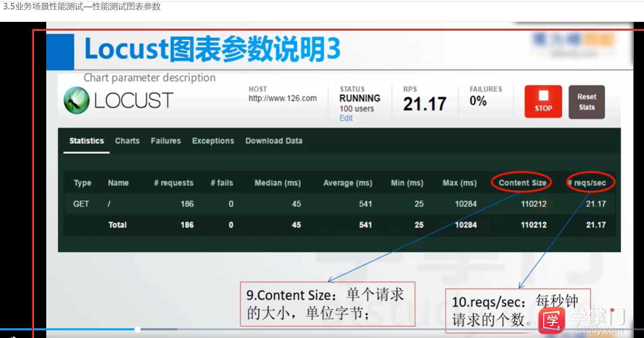The height and width of the screenshot is (338, 644).
Task: Go to the Exceptions tab
Action: [x=213, y=141]
